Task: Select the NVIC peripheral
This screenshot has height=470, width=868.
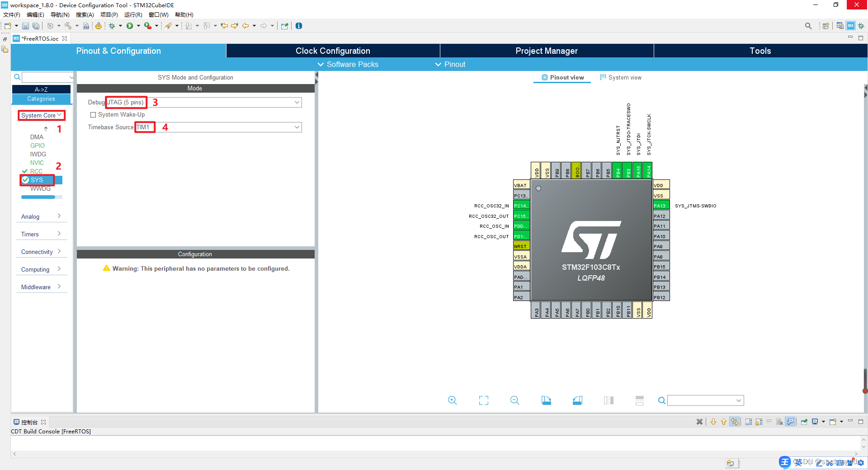Action: tap(37, 163)
